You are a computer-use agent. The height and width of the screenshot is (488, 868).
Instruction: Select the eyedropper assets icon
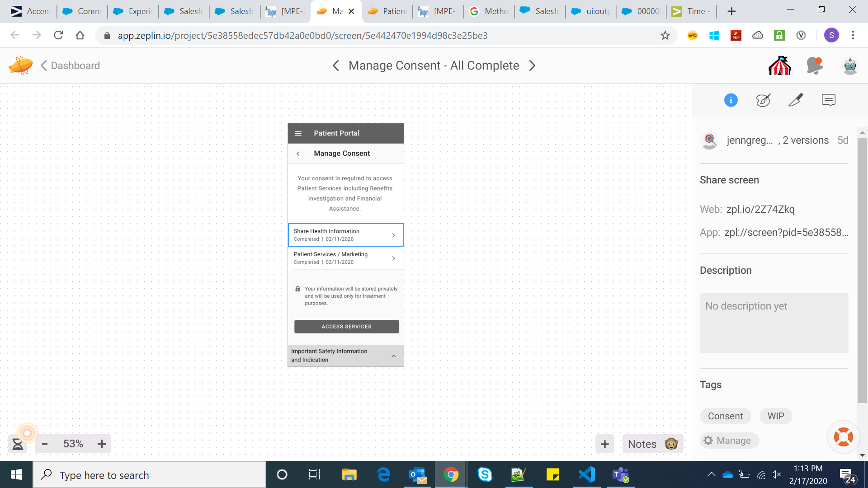796,100
